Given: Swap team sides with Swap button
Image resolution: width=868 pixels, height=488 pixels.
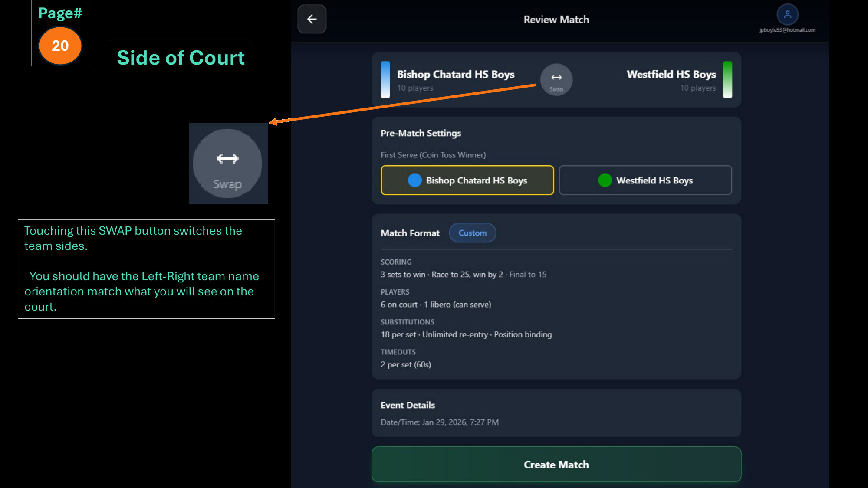Looking at the screenshot, I should point(556,80).
